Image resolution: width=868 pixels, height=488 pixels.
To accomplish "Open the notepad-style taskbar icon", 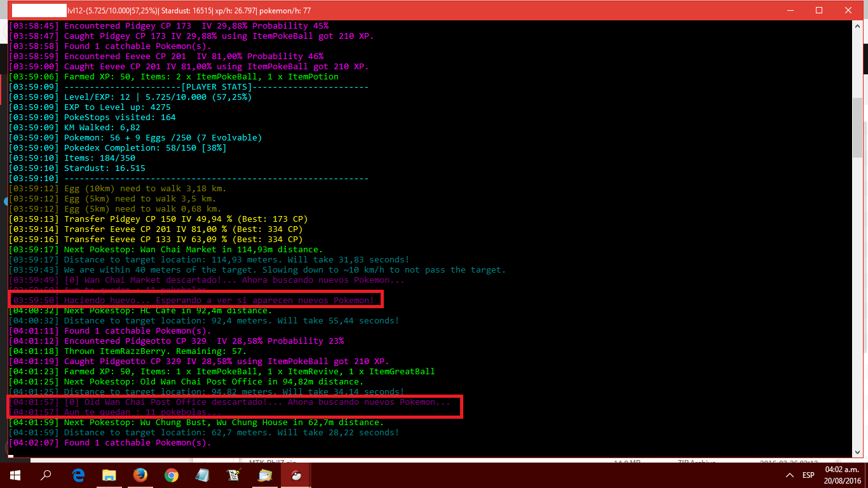I will [202, 475].
